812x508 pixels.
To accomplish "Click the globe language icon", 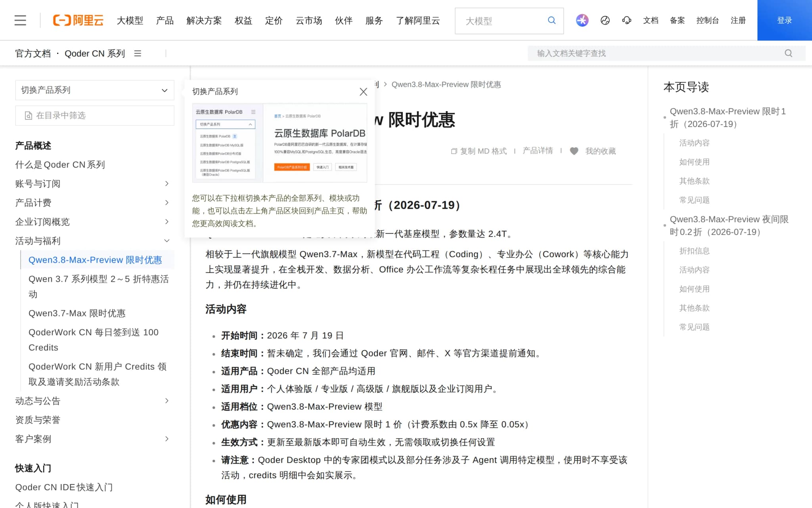I will tap(605, 20).
